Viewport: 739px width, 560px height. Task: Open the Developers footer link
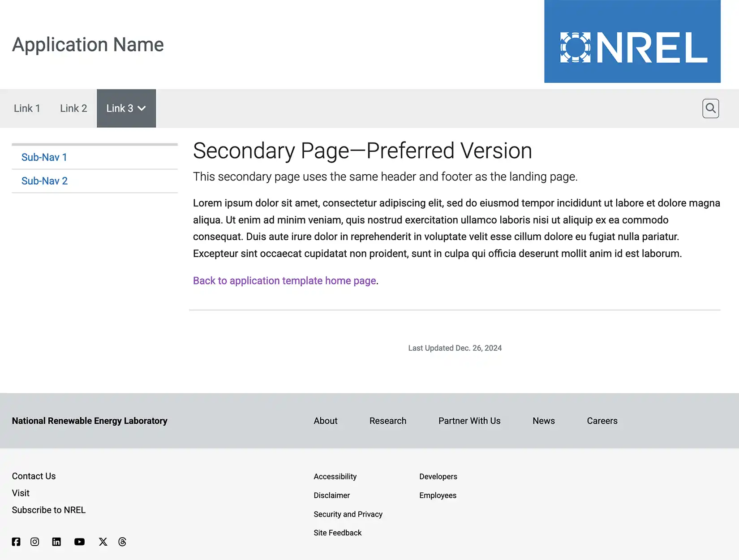(x=438, y=477)
